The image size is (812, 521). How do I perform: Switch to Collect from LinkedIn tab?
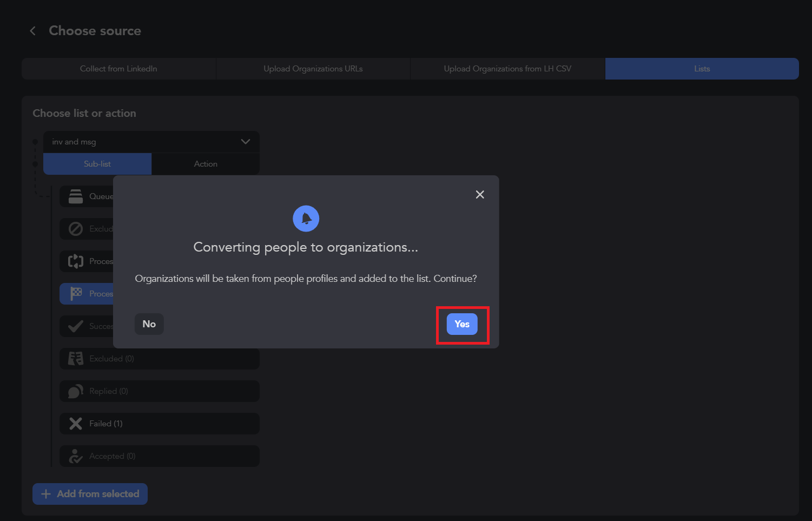(x=118, y=69)
